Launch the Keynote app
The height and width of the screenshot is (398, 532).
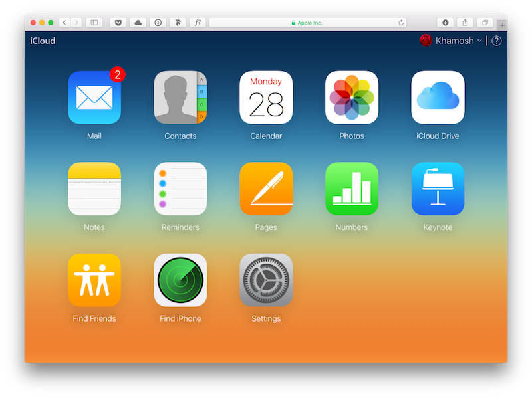click(438, 189)
